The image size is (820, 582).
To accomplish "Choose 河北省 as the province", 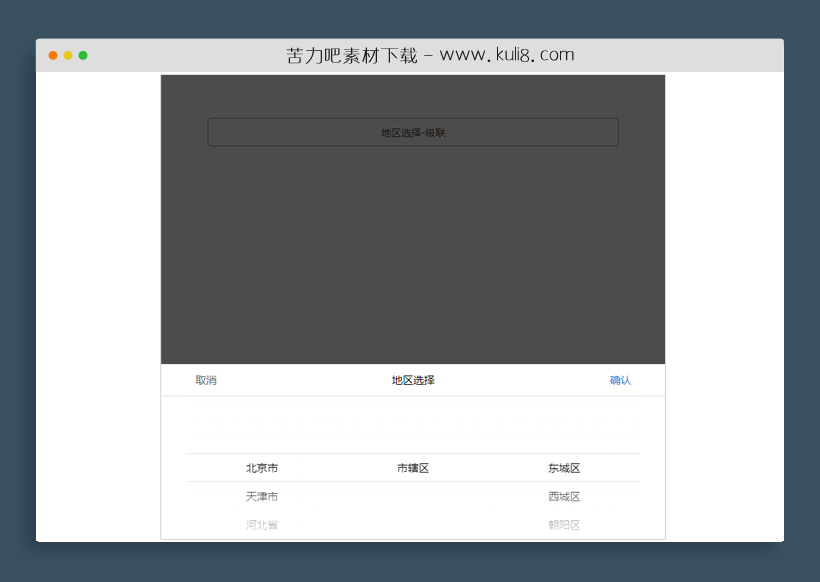I will click(x=262, y=523).
